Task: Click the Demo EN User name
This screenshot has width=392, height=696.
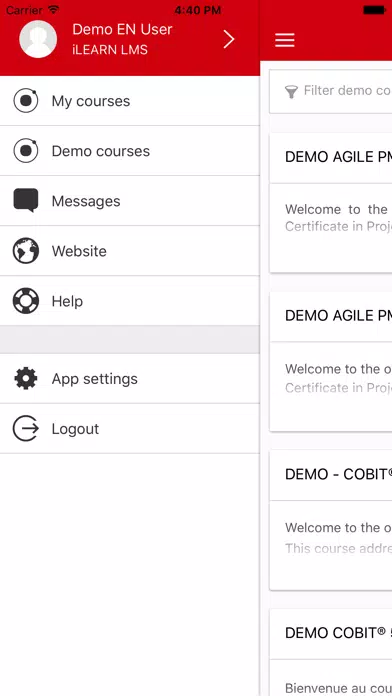Action: (x=122, y=29)
